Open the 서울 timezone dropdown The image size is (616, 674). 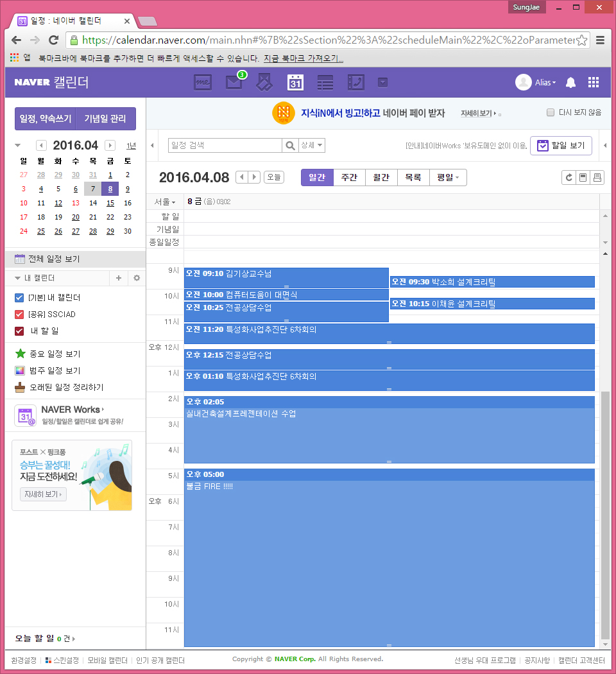(165, 202)
